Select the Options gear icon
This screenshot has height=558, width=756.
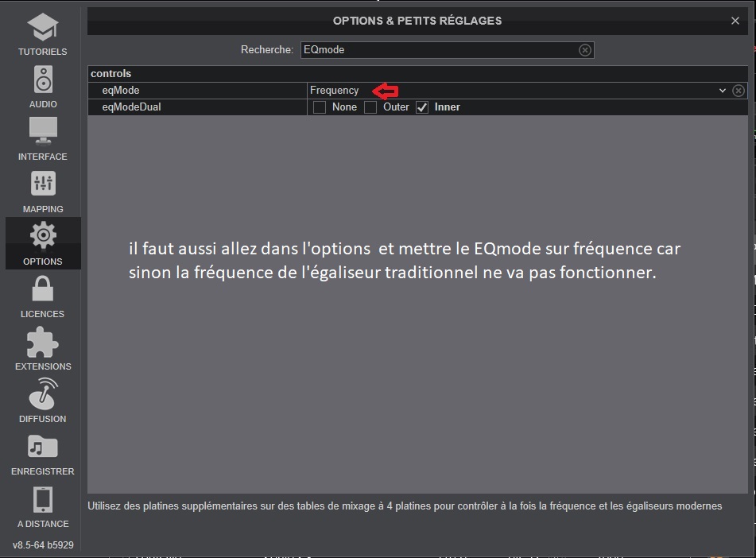pos(43,236)
